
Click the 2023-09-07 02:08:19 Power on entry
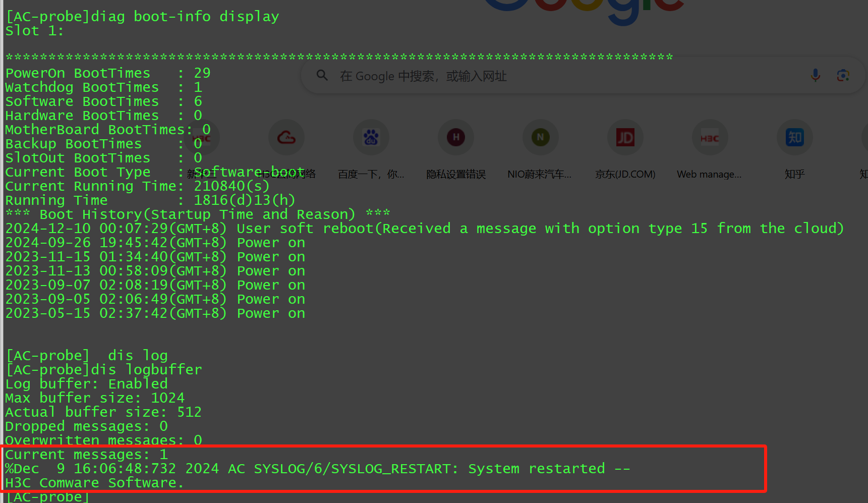coord(155,285)
